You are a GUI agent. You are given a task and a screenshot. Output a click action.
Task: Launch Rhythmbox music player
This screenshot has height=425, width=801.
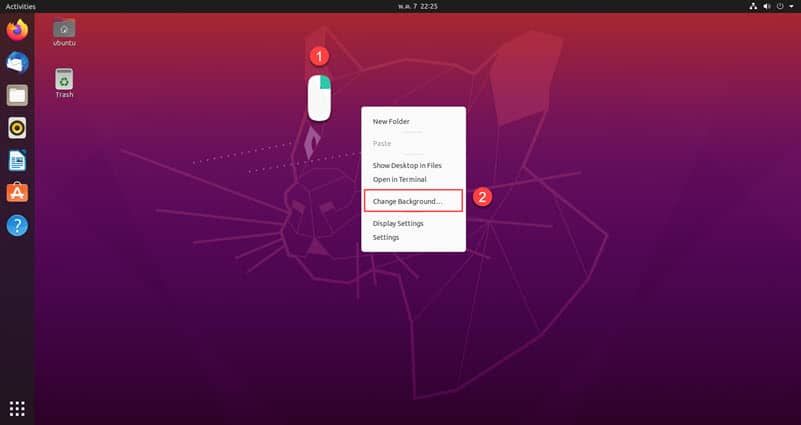point(17,128)
